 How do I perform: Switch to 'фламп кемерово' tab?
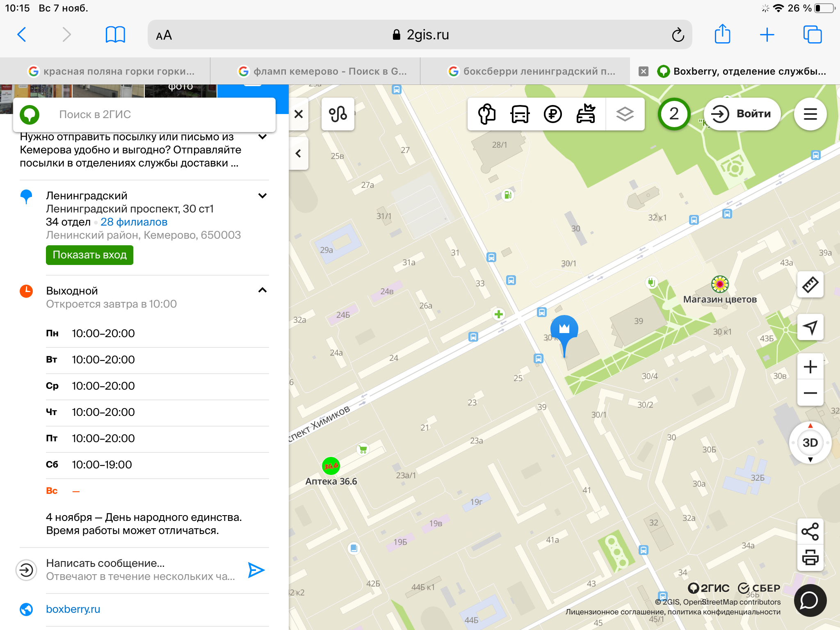click(315, 71)
